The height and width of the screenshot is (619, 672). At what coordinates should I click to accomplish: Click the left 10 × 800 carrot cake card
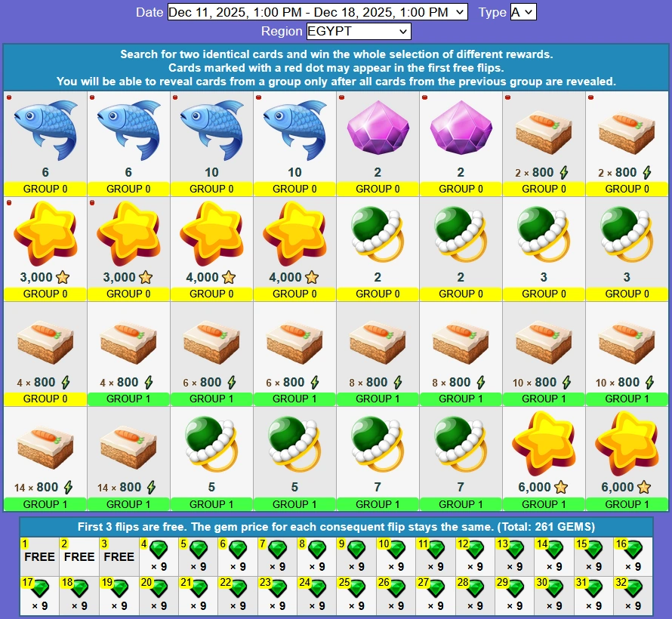544,354
